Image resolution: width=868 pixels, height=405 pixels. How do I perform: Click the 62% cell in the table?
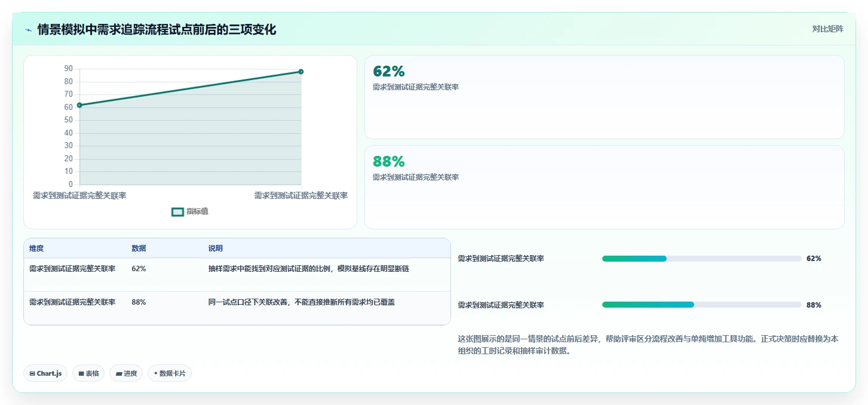[139, 269]
